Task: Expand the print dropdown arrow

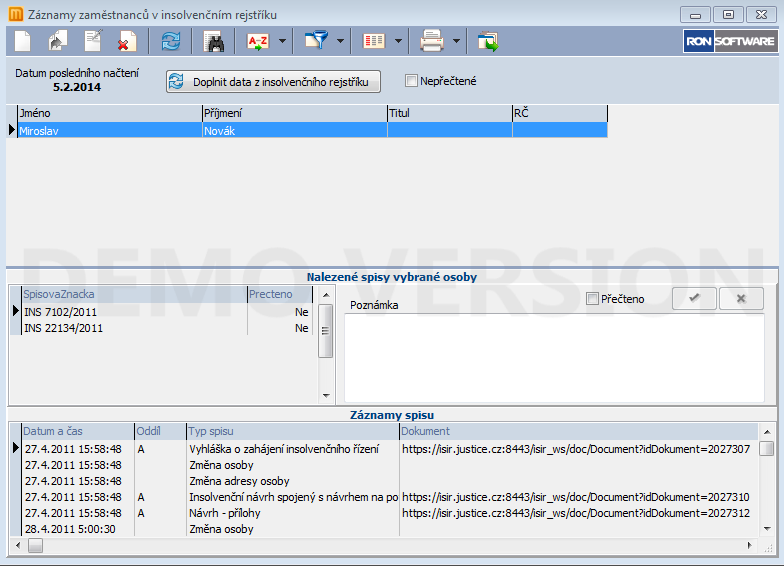Action: [x=457, y=41]
